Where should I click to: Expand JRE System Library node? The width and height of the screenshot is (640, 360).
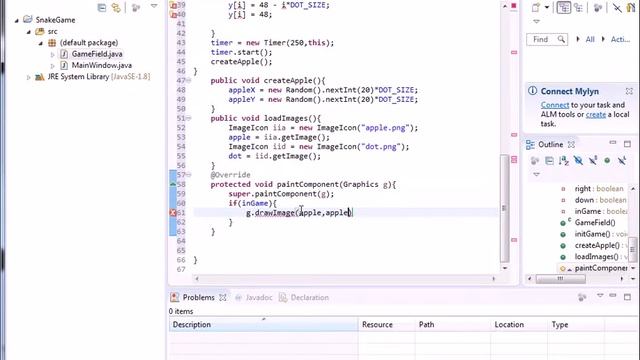click(x=28, y=77)
